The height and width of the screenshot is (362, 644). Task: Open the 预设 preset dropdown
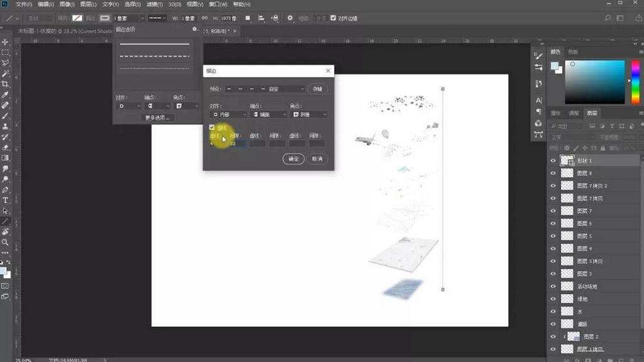coord(265,89)
